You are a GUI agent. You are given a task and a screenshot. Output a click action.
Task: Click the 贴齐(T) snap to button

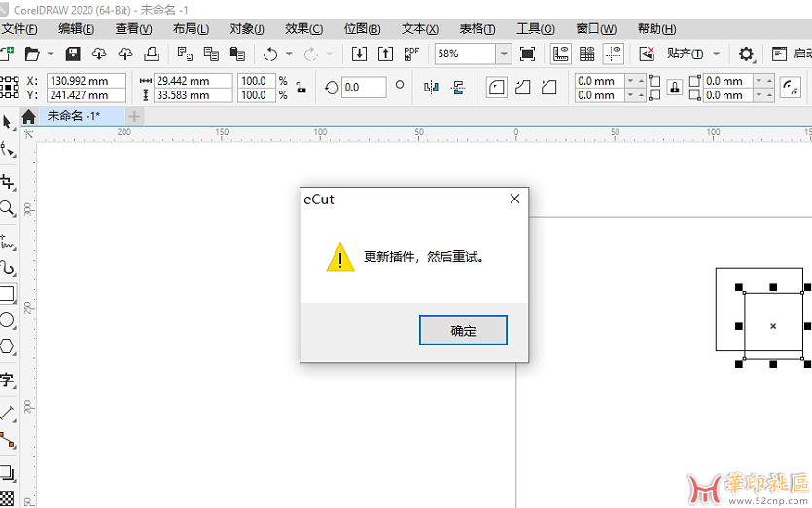685,54
